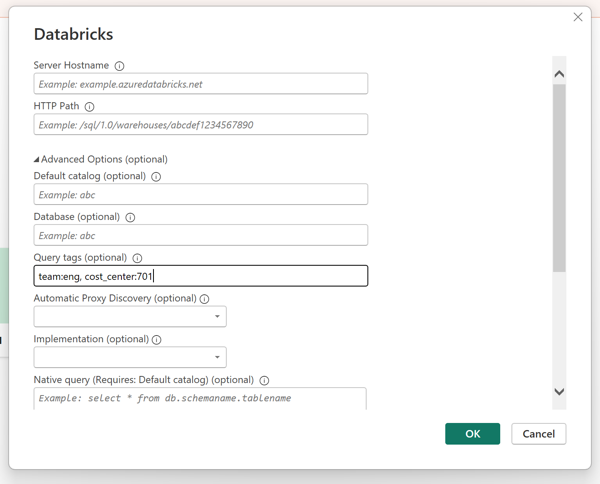600x484 pixels.
Task: Click into the HTTP Path field
Action: [x=200, y=125]
